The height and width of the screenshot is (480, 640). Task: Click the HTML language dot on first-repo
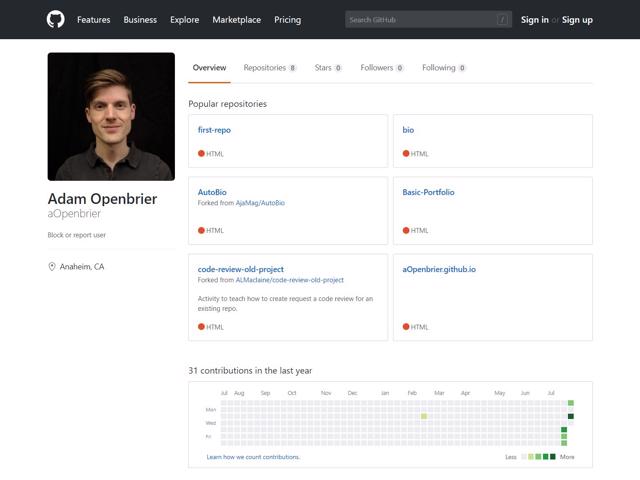click(x=201, y=153)
